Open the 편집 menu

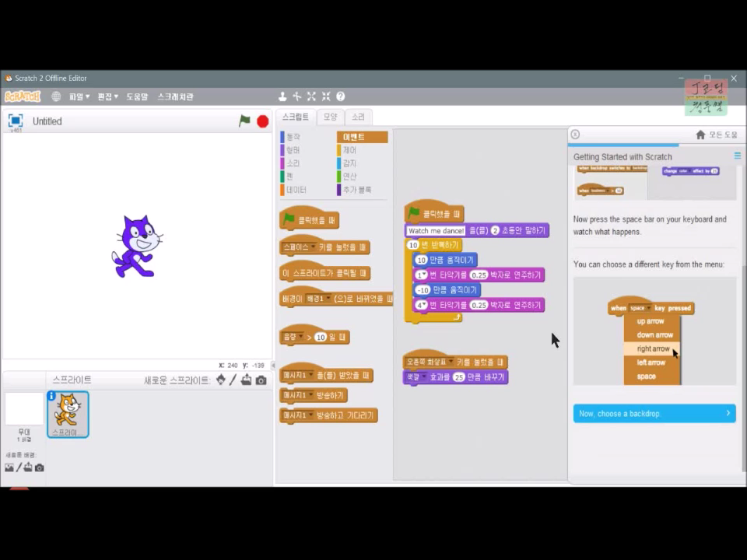pyautogui.click(x=107, y=96)
